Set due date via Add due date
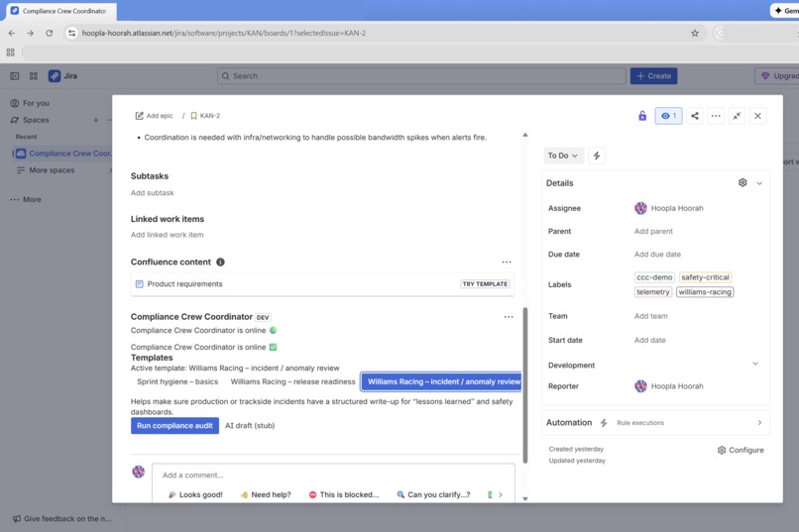 [x=657, y=254]
